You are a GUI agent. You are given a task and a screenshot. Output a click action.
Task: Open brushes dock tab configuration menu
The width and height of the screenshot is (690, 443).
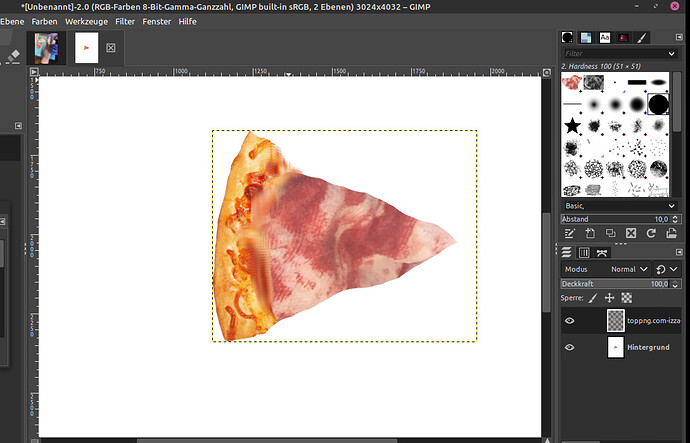(679, 37)
